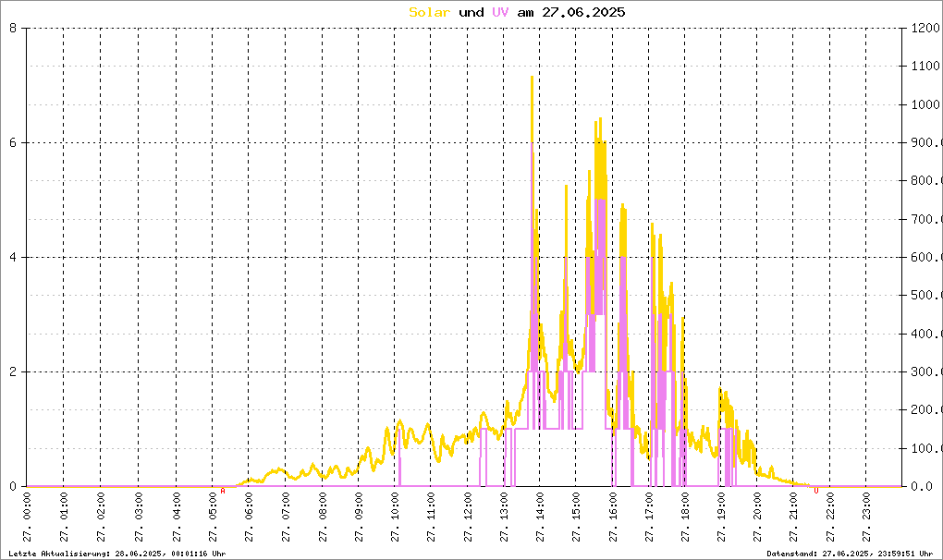Click time label '27. 12:00'
Image resolution: width=943 pixels, height=560 pixels.
click(x=468, y=517)
